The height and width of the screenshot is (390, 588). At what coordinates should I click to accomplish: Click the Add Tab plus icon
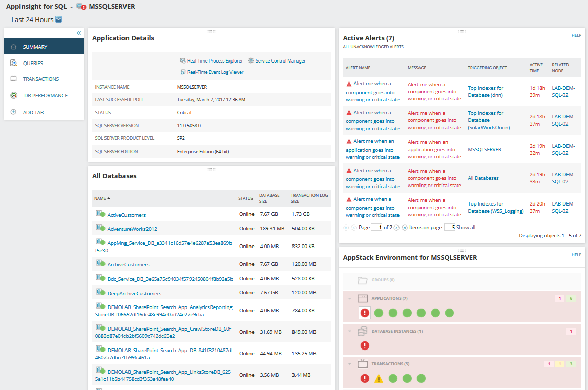click(x=13, y=112)
